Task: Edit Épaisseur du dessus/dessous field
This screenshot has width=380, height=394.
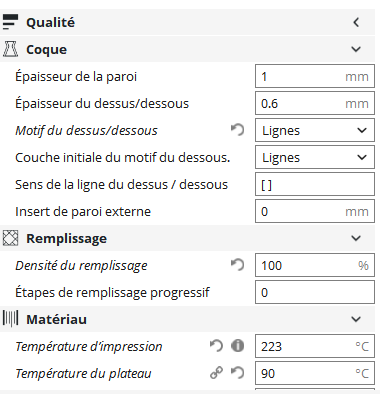Action: point(315,103)
